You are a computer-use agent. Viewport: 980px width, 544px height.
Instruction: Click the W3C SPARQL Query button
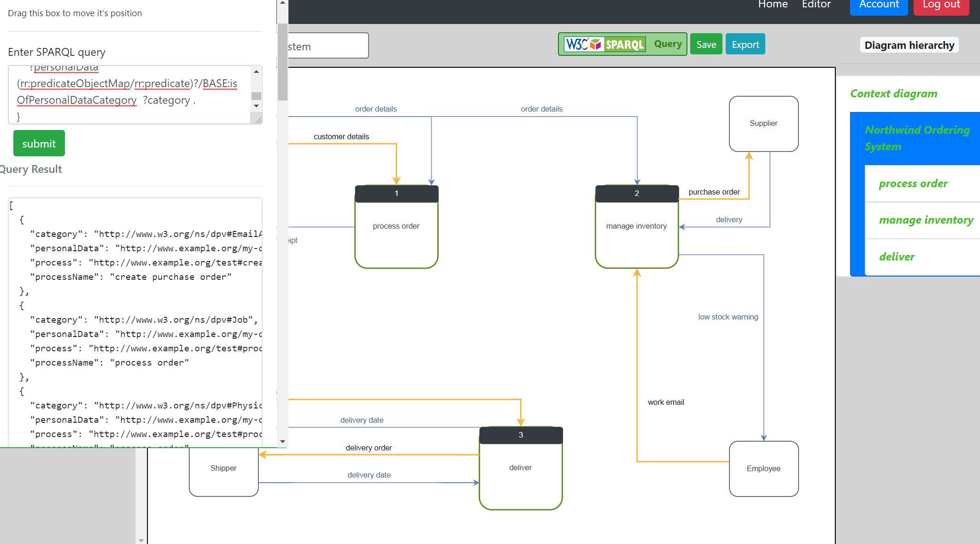click(622, 44)
